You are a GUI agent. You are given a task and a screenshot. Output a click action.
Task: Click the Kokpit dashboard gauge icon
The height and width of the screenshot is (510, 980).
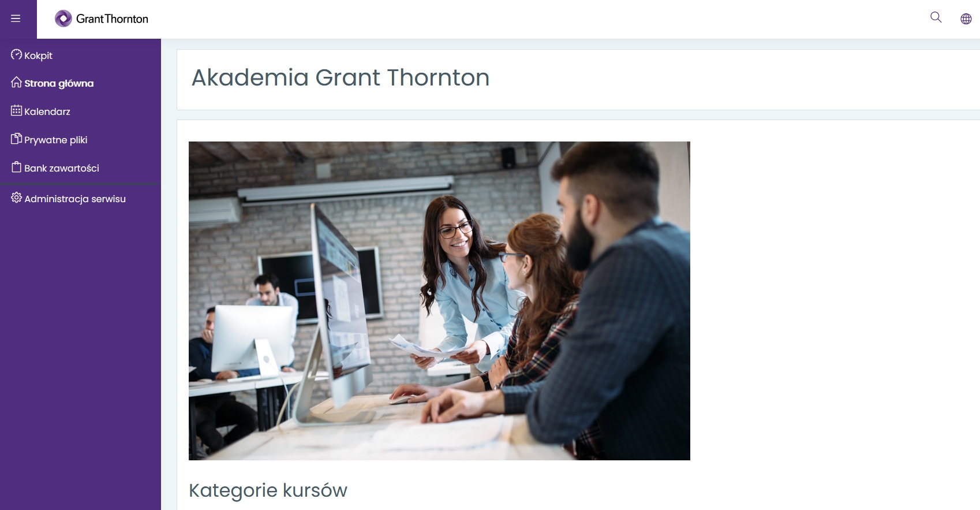pyautogui.click(x=16, y=54)
